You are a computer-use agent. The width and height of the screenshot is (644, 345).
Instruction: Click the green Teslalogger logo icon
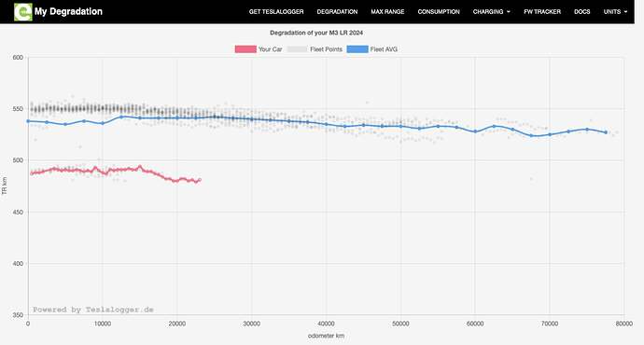point(22,11)
